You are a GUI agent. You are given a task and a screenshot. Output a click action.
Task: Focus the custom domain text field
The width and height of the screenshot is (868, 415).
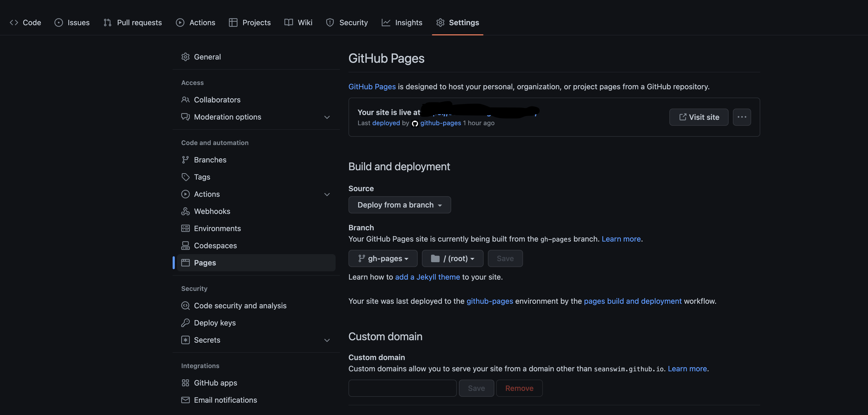coord(402,388)
